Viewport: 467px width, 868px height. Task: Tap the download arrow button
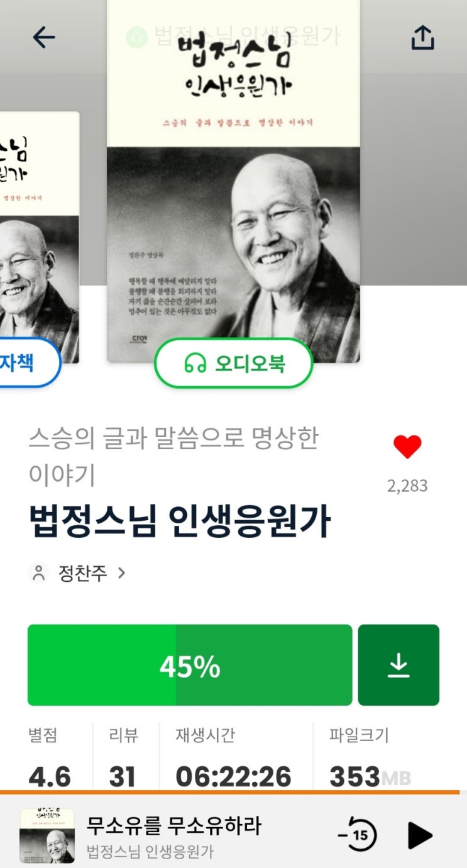(398, 665)
